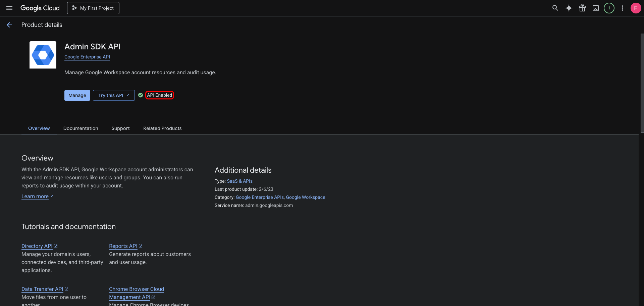Click the Last product update date 2/6/23

pos(266,189)
